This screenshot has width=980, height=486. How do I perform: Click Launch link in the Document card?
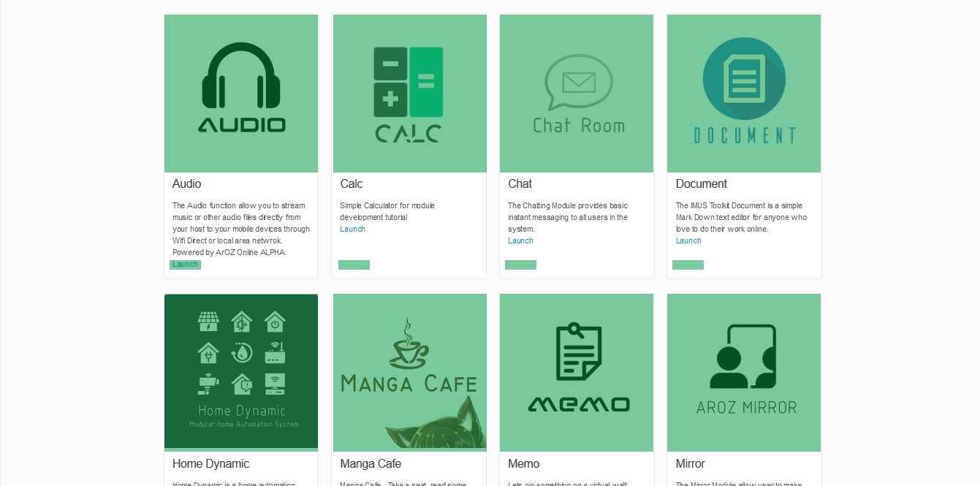(688, 241)
